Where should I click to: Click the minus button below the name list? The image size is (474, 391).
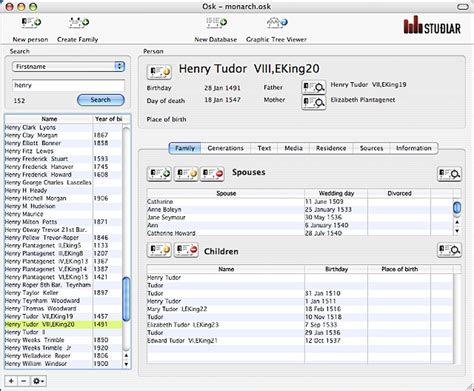[24, 381]
